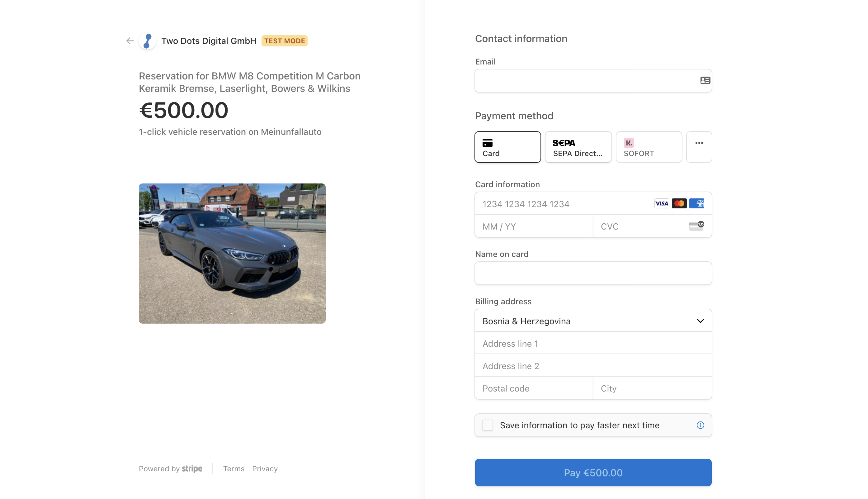This screenshot has width=868, height=499.
Task: Click the Powered by Stripe link
Action: click(x=171, y=468)
